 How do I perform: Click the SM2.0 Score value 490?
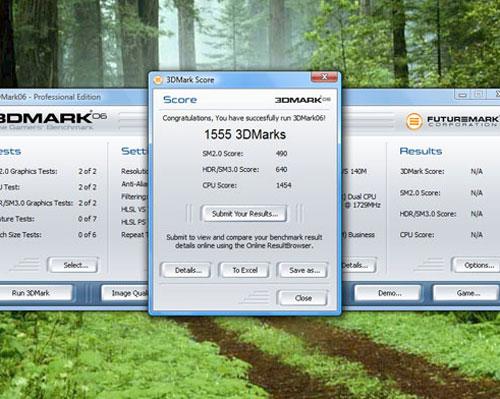pos(281,154)
